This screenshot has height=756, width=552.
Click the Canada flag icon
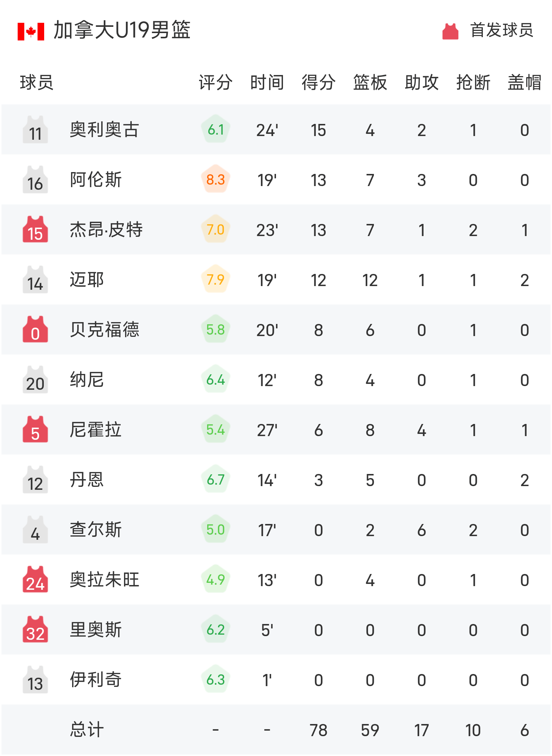[x=31, y=31]
